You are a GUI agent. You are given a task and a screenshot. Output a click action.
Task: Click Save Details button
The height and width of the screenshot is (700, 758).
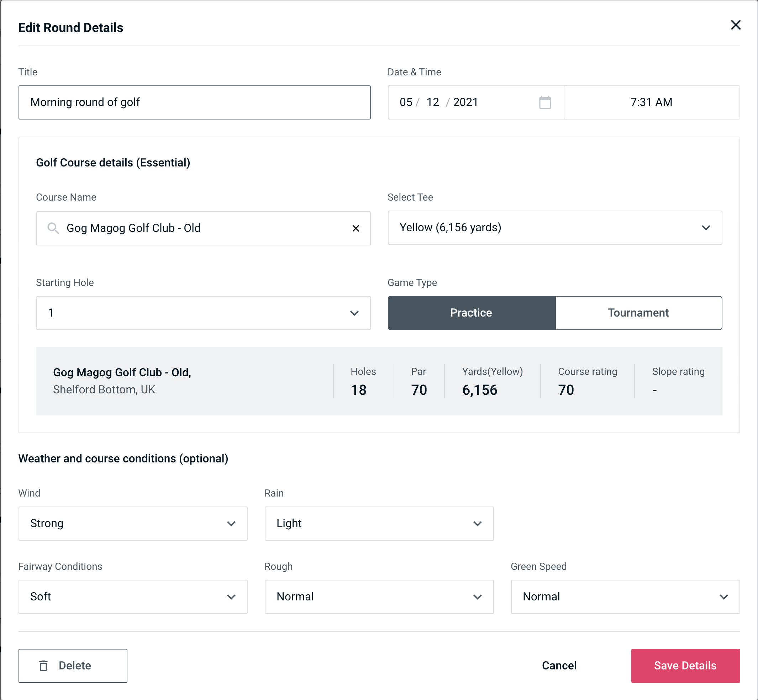685,666
